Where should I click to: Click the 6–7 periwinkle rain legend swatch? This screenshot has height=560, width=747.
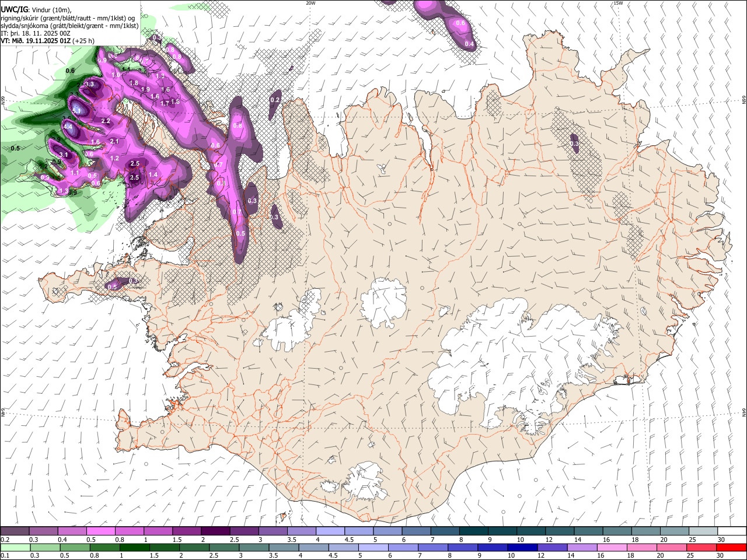coord(403,547)
